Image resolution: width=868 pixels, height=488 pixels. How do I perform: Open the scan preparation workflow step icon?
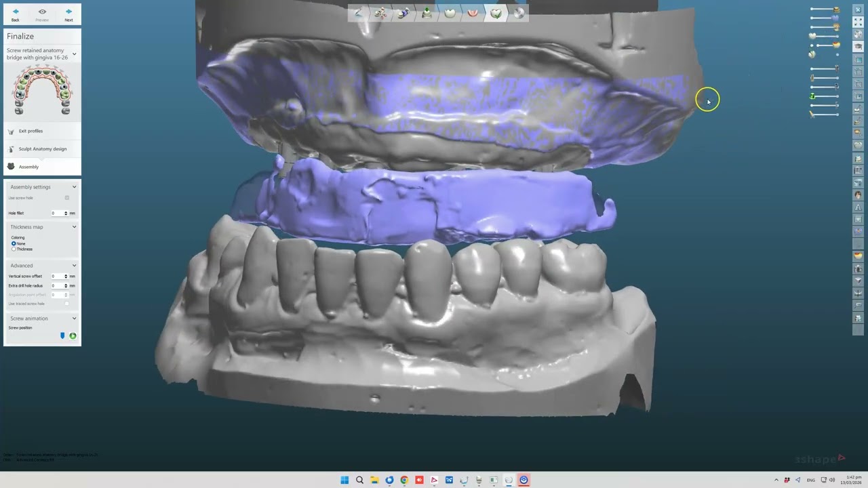[x=357, y=13]
